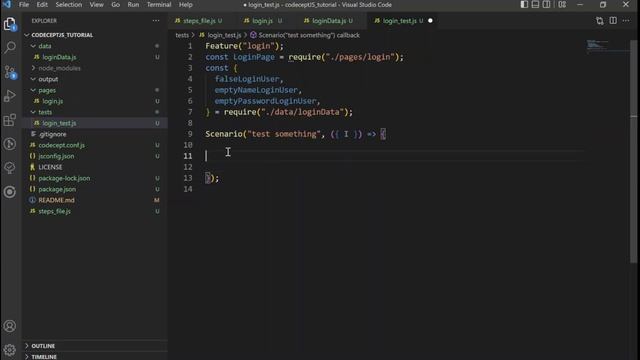Open the Selection menu
Image resolution: width=640 pixels, height=360 pixels.
[69, 4]
